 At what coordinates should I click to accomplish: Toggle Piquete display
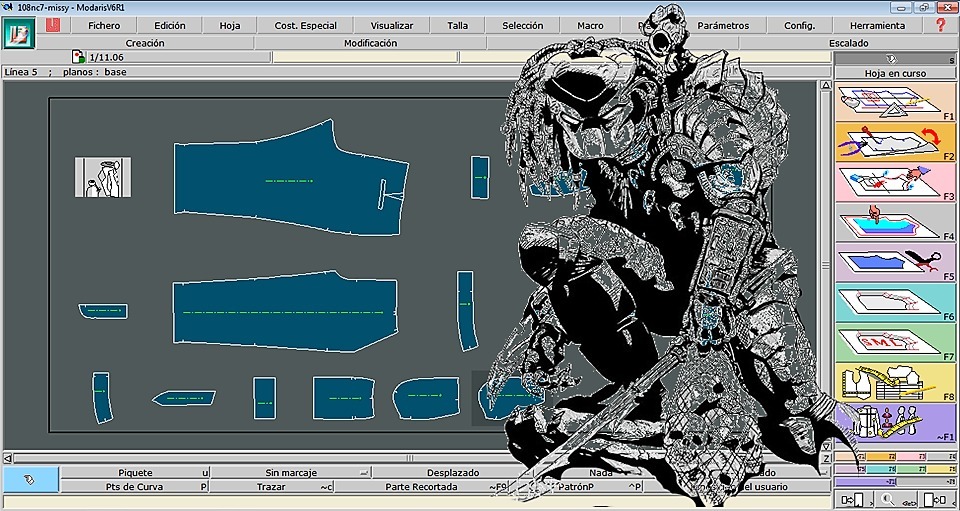click(x=135, y=472)
